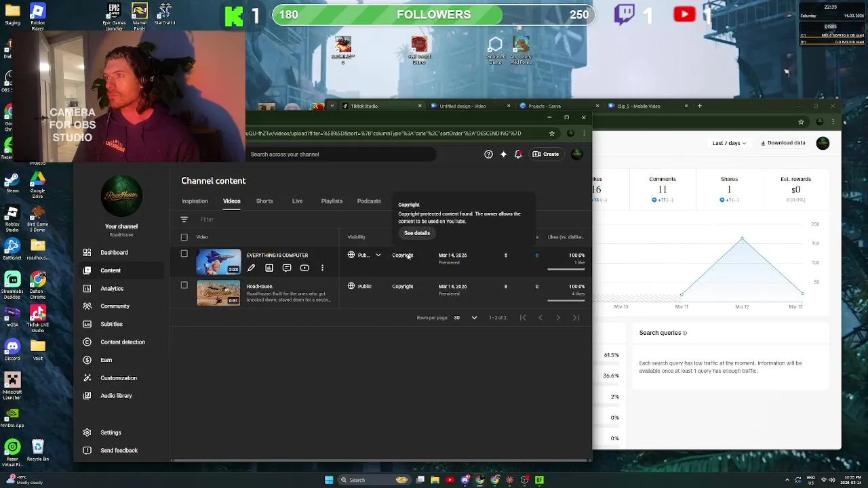
Task: Click the horizontal scrollbar below the video list
Action: pyautogui.click(x=380, y=460)
